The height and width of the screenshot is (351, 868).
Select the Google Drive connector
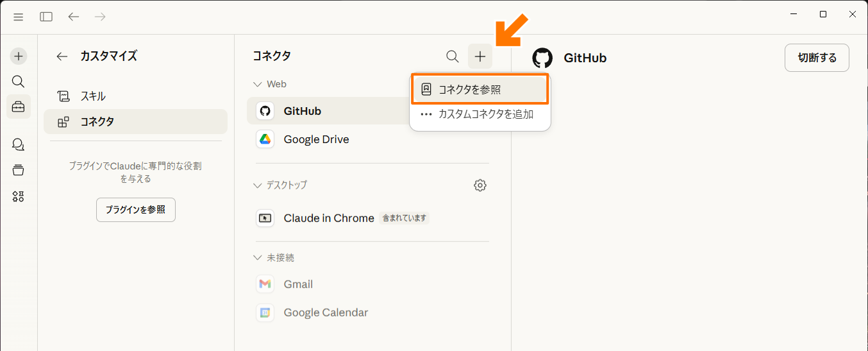tap(316, 139)
